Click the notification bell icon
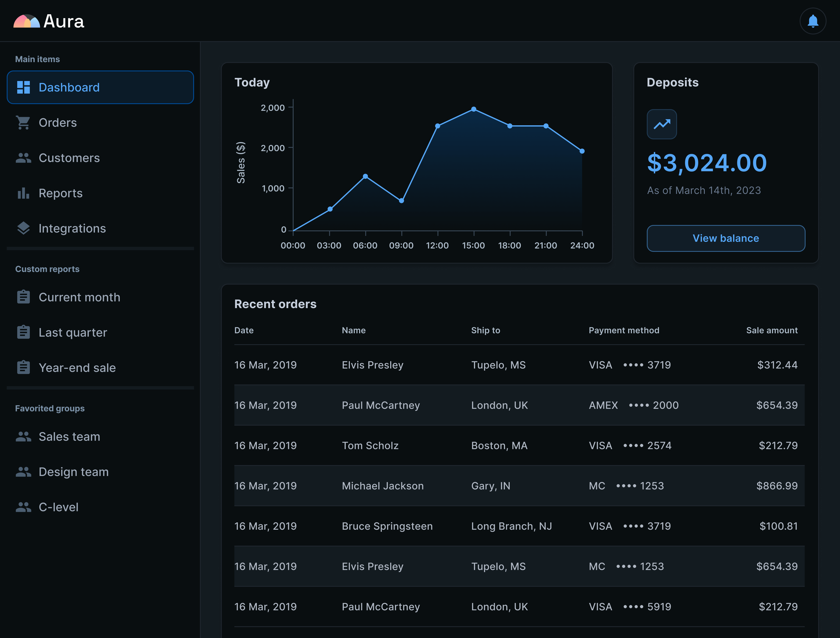The width and height of the screenshot is (840, 638). coord(813,21)
